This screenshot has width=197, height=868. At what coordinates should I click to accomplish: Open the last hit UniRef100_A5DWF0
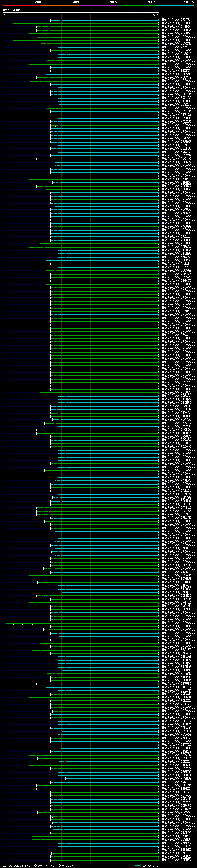(x=177, y=860)
